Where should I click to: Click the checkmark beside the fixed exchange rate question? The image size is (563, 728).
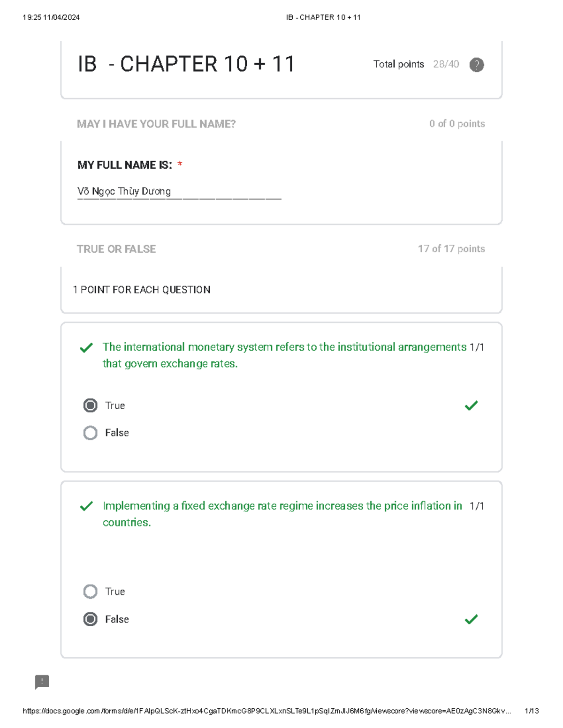[86, 507]
